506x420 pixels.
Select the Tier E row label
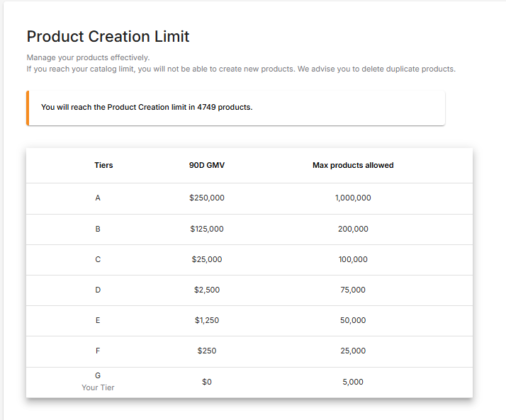(98, 320)
